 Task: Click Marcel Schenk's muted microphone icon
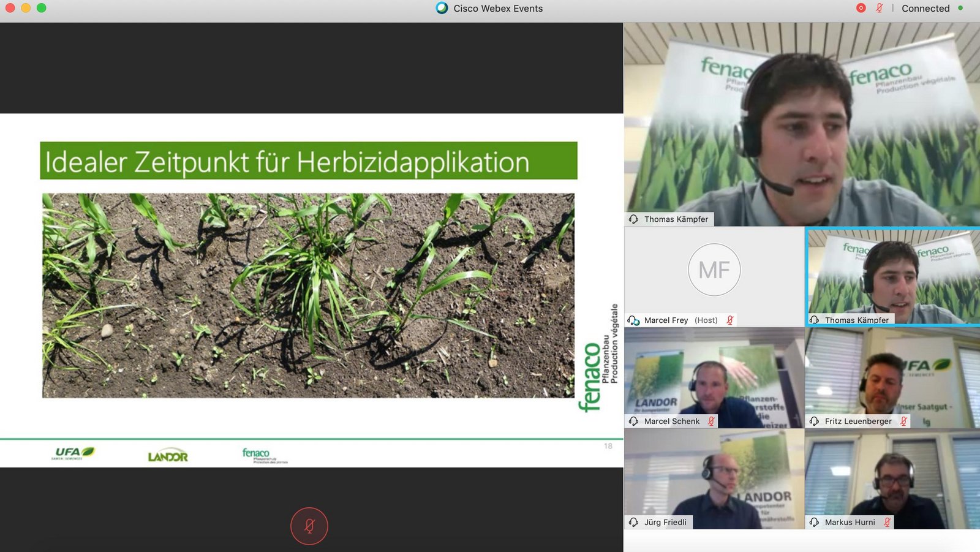pyautogui.click(x=711, y=422)
